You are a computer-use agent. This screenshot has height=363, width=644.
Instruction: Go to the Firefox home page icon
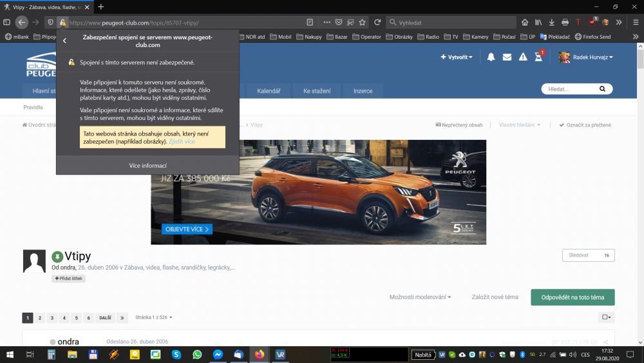525,23
